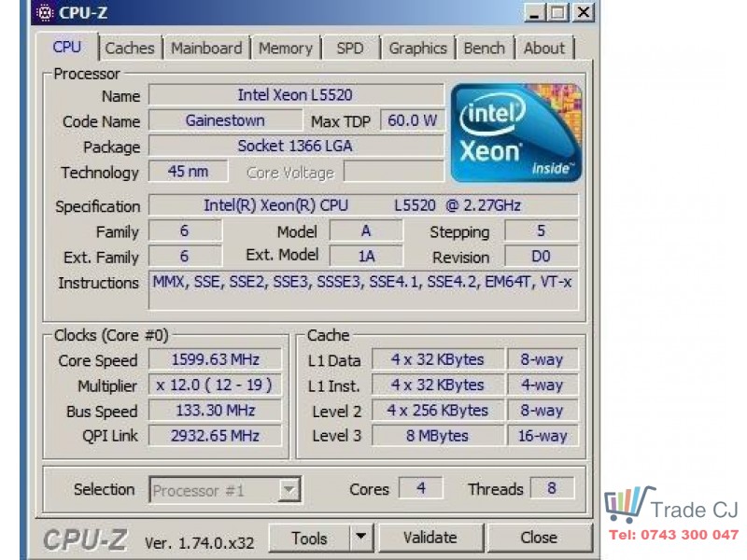
Task: Click the Multiplier value x 12.0 ( 12 - 19 )
Action: (215, 385)
